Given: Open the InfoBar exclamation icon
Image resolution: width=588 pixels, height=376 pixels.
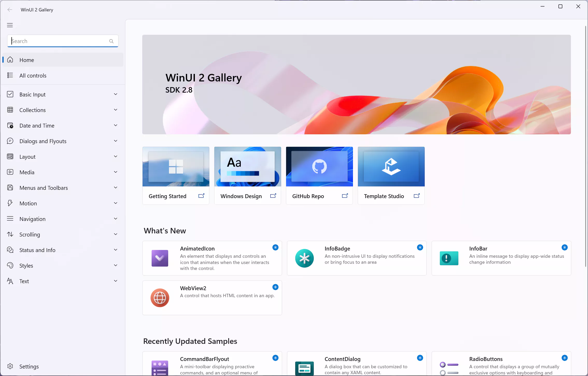Looking at the screenshot, I should pos(449,258).
